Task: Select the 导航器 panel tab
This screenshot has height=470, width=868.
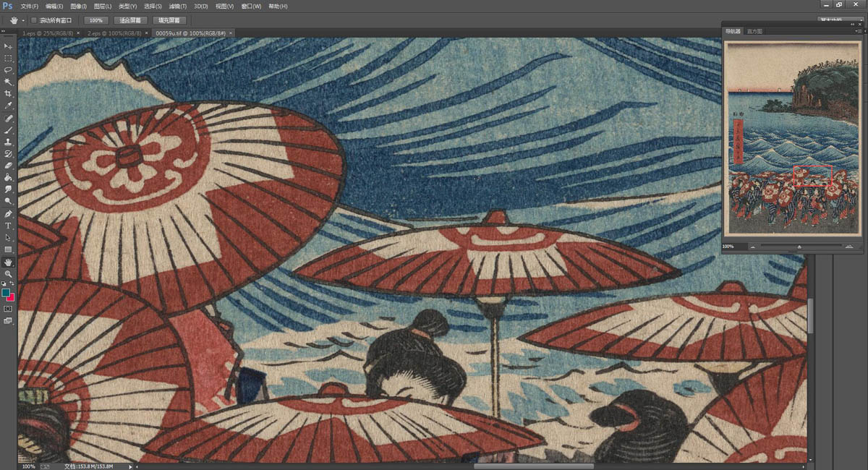Action: (734, 32)
